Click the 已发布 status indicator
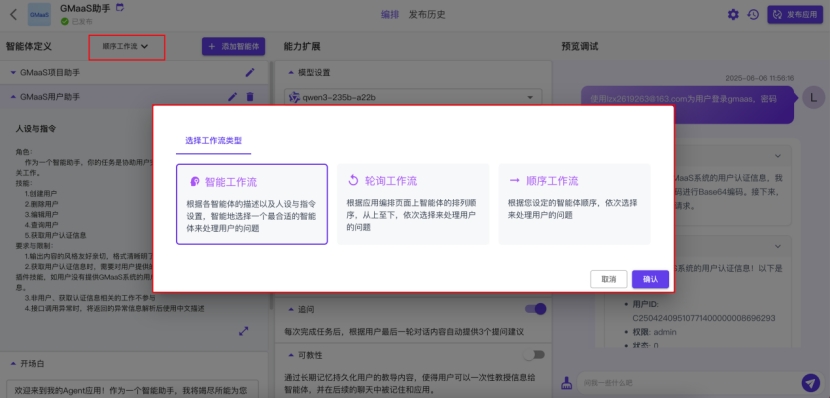 pyautogui.click(x=76, y=22)
